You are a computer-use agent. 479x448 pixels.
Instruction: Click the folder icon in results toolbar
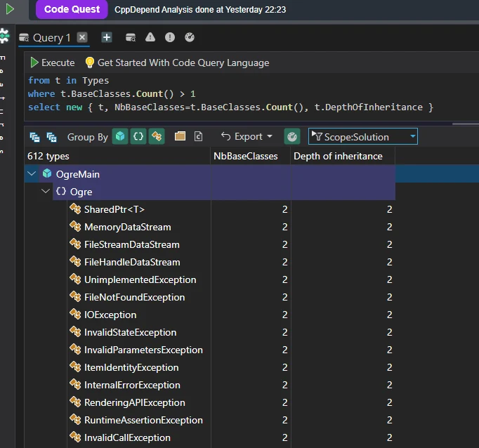(180, 136)
